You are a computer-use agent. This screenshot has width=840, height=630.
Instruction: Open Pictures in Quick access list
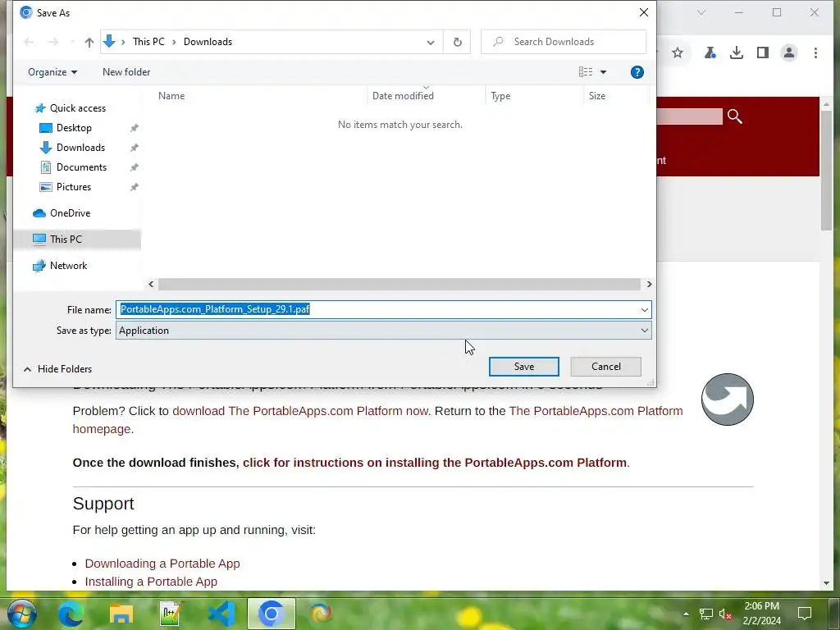coord(73,187)
